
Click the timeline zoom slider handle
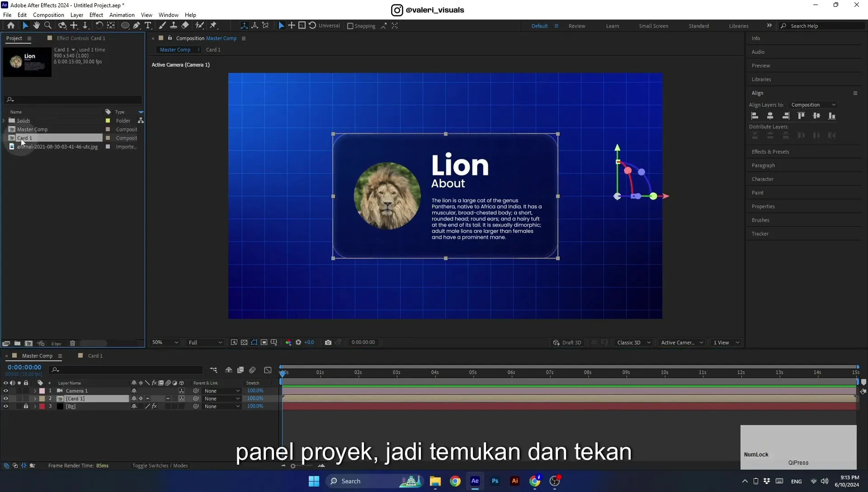(293, 466)
